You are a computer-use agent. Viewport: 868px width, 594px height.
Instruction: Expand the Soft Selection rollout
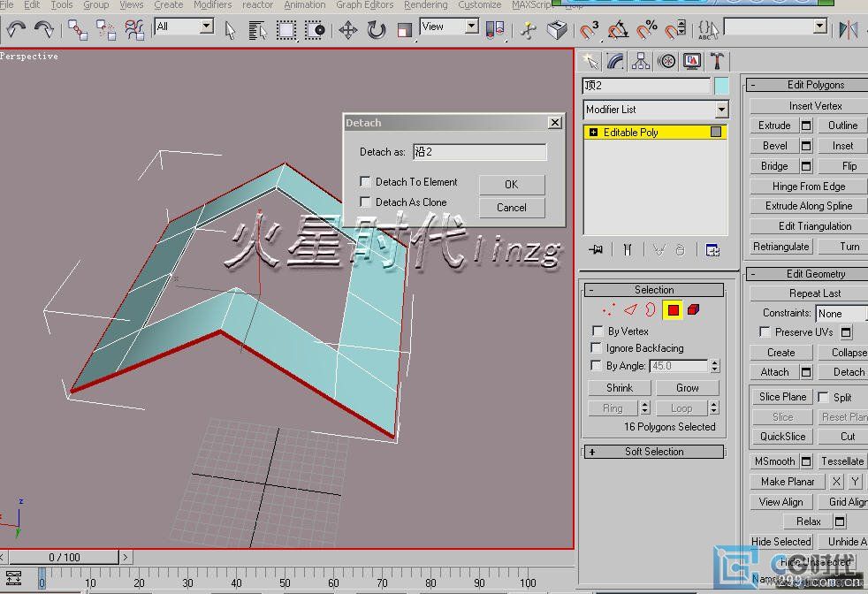[654, 452]
